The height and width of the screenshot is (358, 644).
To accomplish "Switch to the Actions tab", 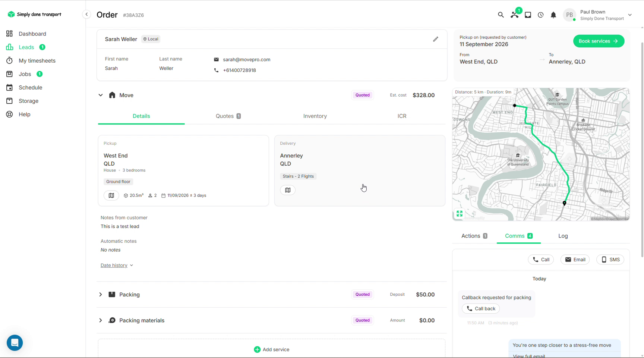I will [x=474, y=236].
